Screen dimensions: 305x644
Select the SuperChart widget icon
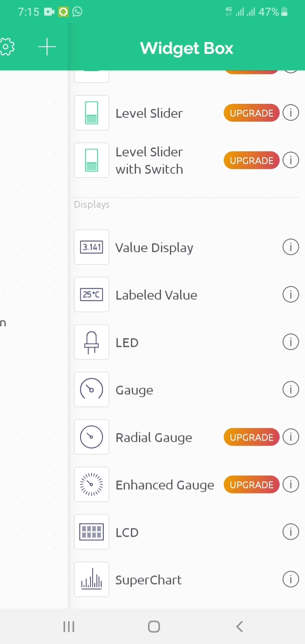click(x=91, y=579)
